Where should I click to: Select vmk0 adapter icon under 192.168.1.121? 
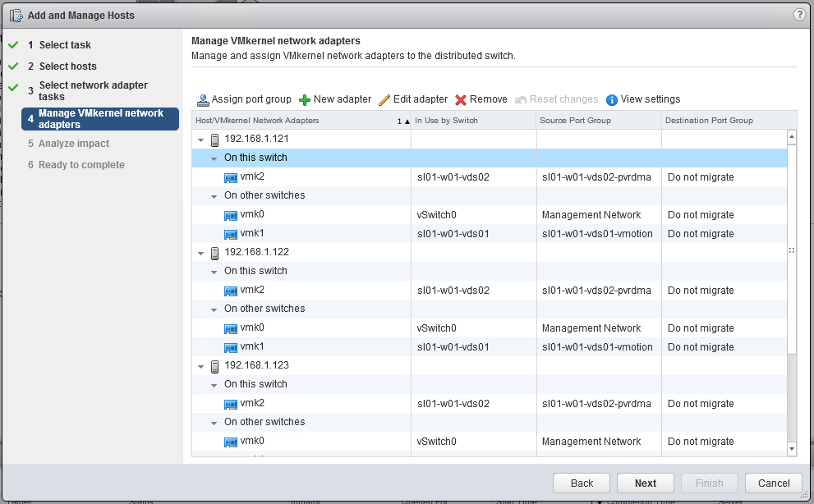231,215
